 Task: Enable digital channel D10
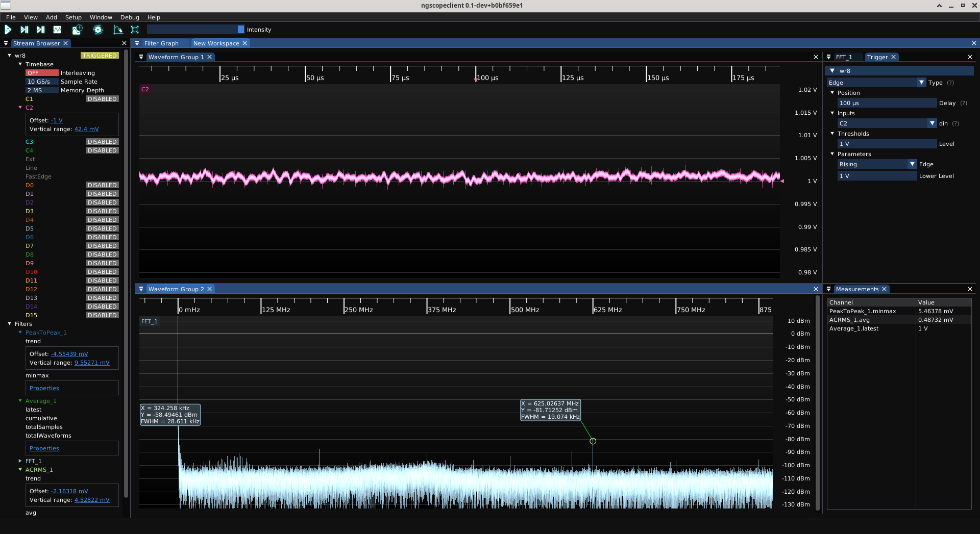click(102, 272)
